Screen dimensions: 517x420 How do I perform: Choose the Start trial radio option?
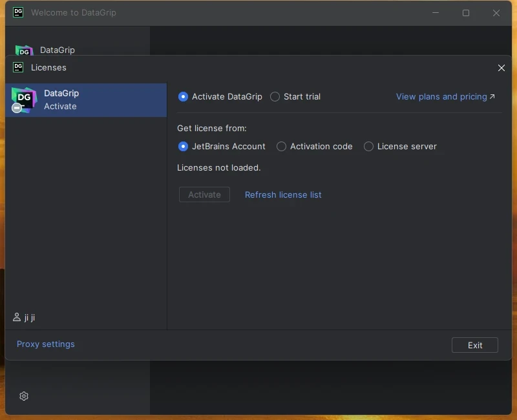(x=275, y=97)
